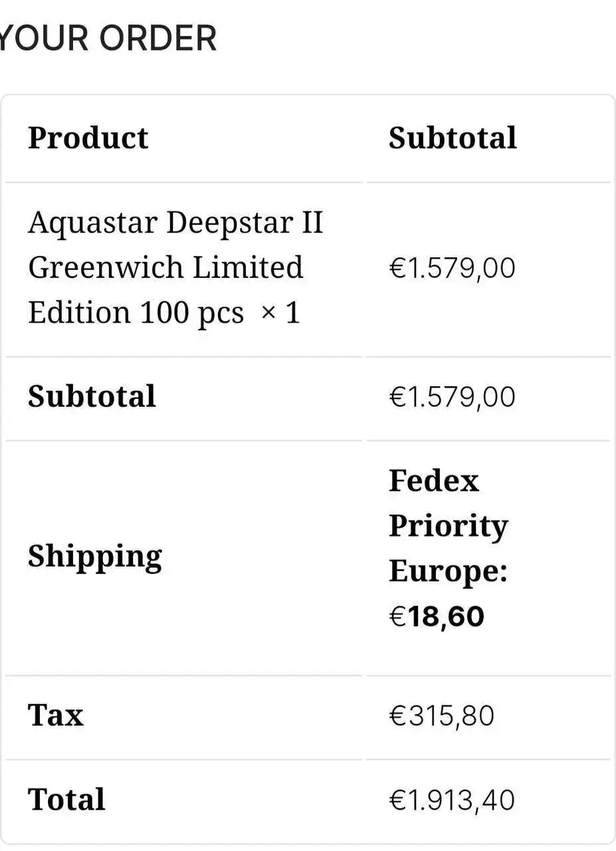The image size is (616, 851).
Task: Click the €18,60 shipping cost
Action: [437, 616]
